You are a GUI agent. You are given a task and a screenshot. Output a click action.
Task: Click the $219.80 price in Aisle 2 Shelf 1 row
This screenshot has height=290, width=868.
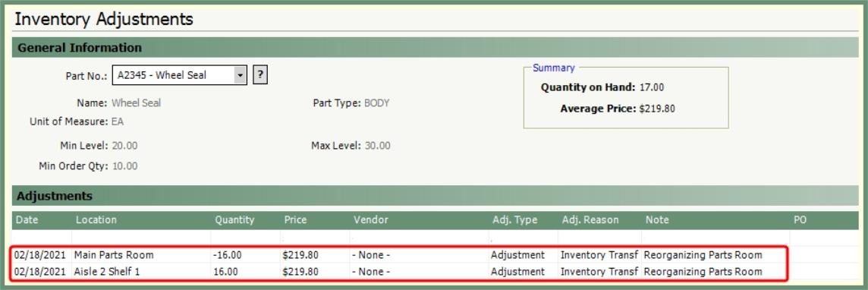tap(300, 272)
